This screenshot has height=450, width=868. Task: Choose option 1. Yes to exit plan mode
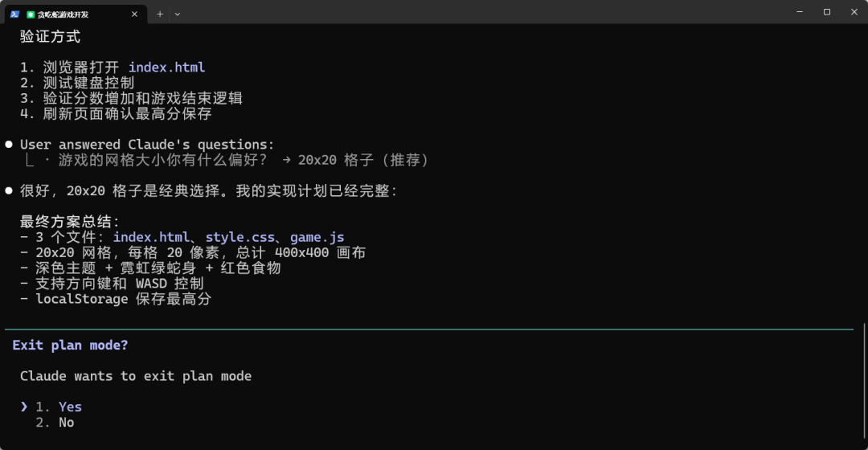pos(69,407)
